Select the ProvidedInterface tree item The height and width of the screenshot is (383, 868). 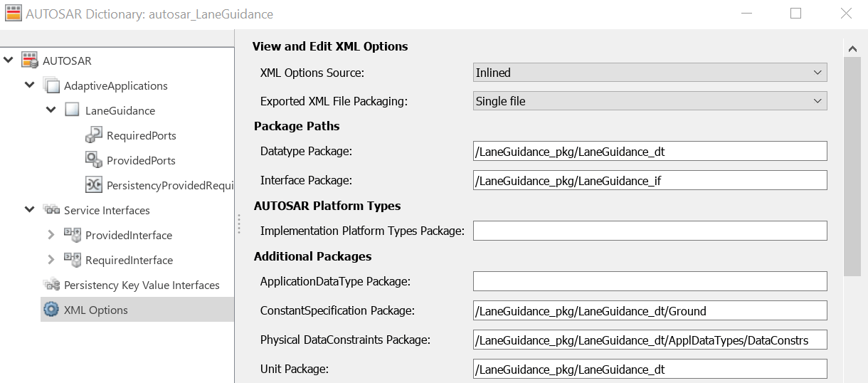click(x=128, y=235)
